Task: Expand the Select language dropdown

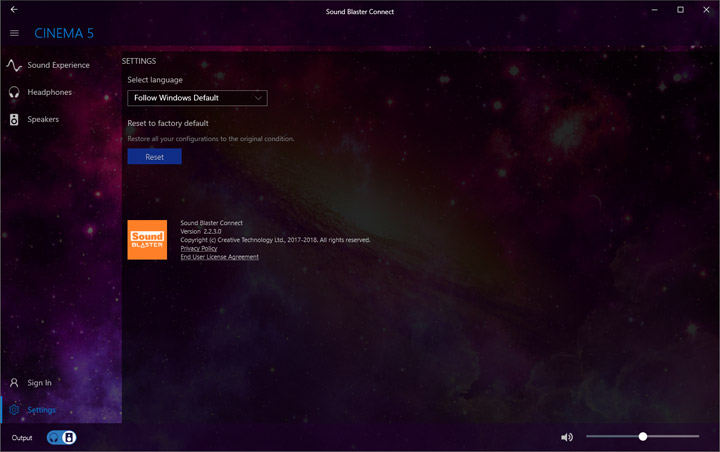Action: (197, 98)
